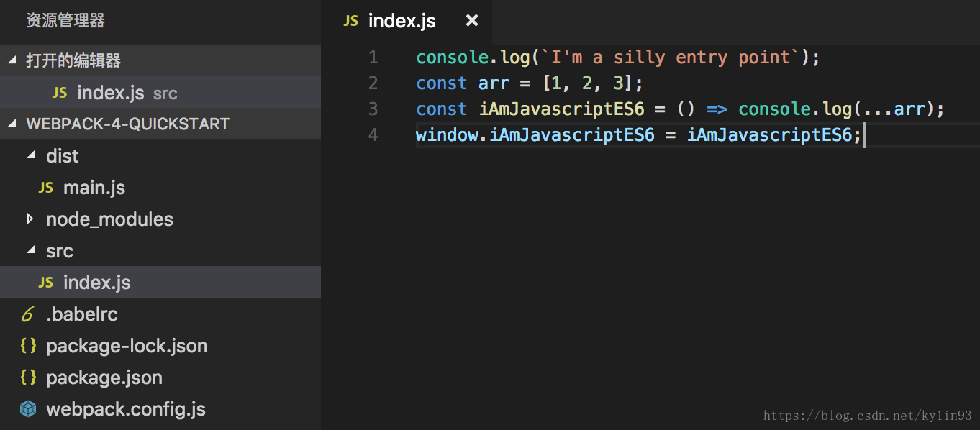Click the arrow => on line 3
The width and height of the screenshot is (980, 430).
pos(717,109)
